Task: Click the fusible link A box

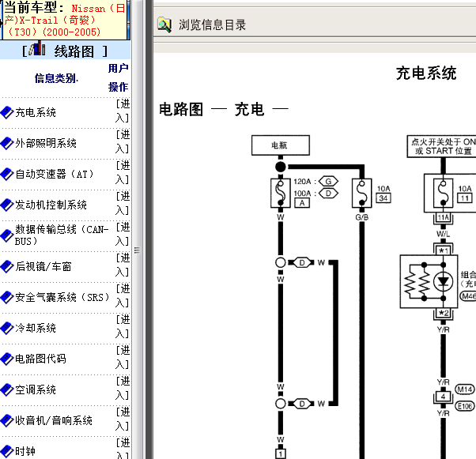Action: pos(302,203)
